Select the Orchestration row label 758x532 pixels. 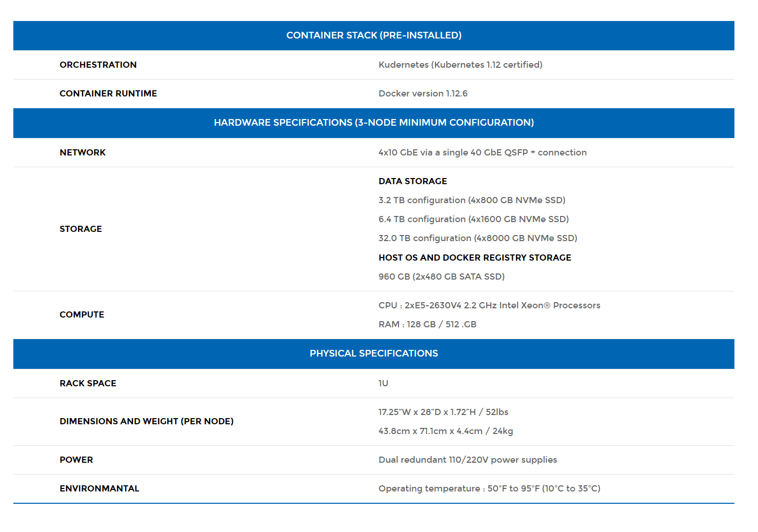(98, 65)
